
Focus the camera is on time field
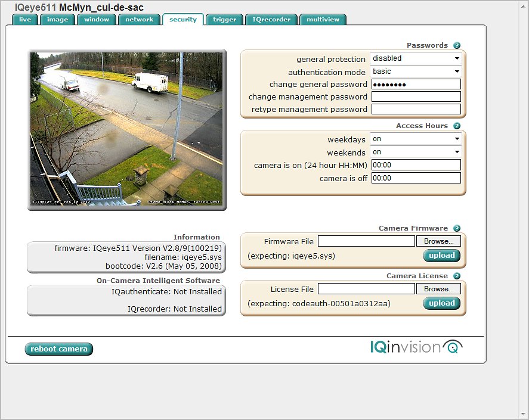[x=416, y=165]
